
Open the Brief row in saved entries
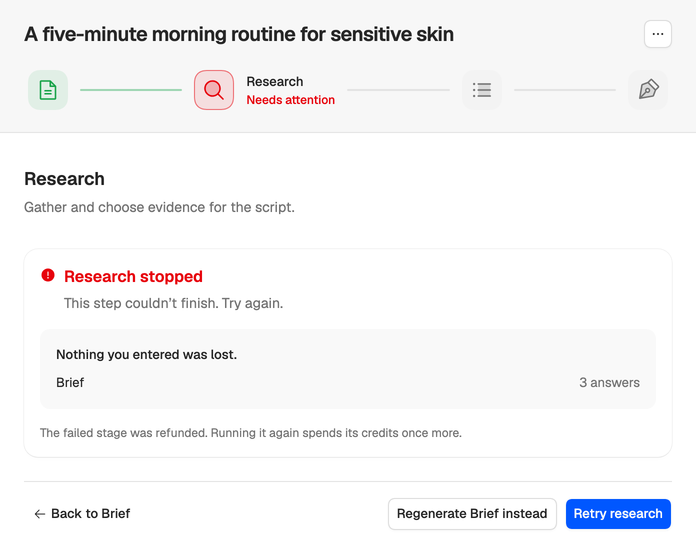point(348,383)
